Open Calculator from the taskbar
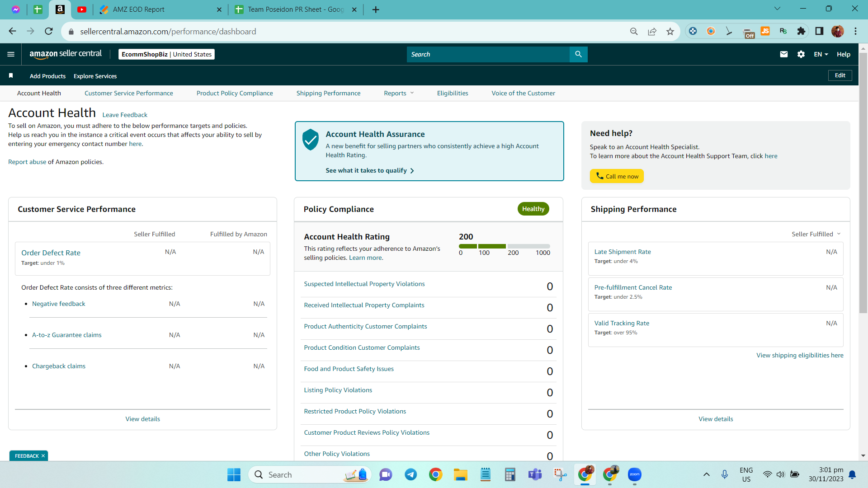This screenshot has height=488, width=868. 510,474
